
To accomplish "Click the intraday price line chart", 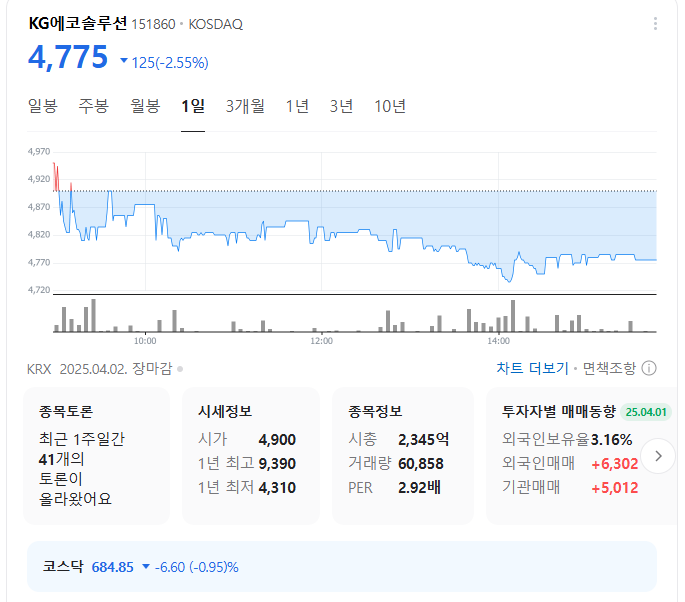I will 355,221.
